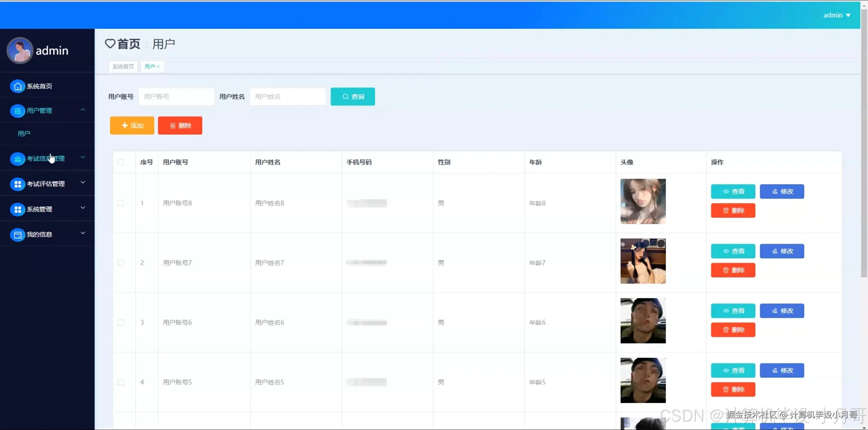
Task: Select the 用户 submenu item in sidebar
Action: click(24, 134)
